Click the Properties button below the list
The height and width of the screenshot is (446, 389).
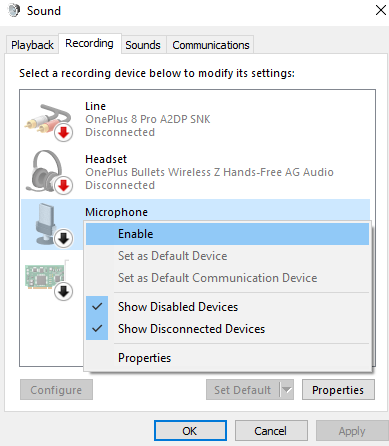[338, 389]
